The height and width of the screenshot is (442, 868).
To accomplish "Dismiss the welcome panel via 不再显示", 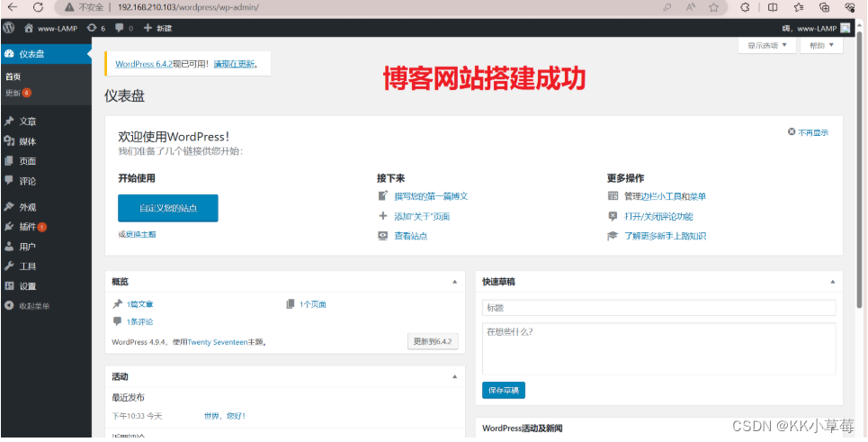I will coord(809,132).
